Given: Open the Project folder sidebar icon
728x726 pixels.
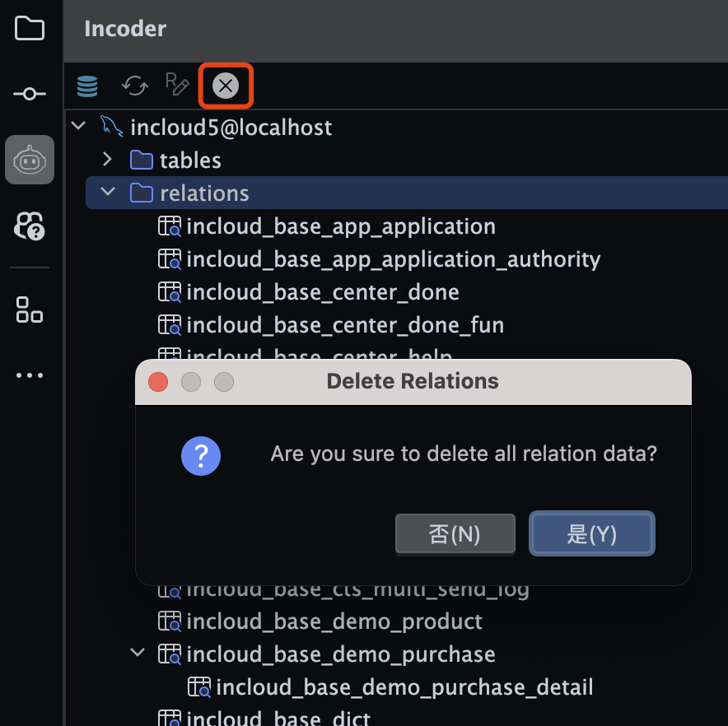Looking at the screenshot, I should [30, 29].
